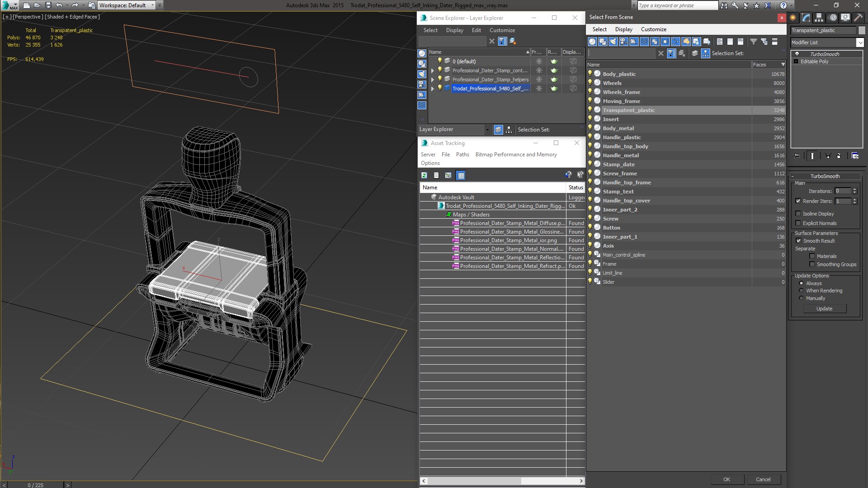Toggle Separate by Materials checkbox
This screenshot has height=488, width=868.
[x=812, y=256]
